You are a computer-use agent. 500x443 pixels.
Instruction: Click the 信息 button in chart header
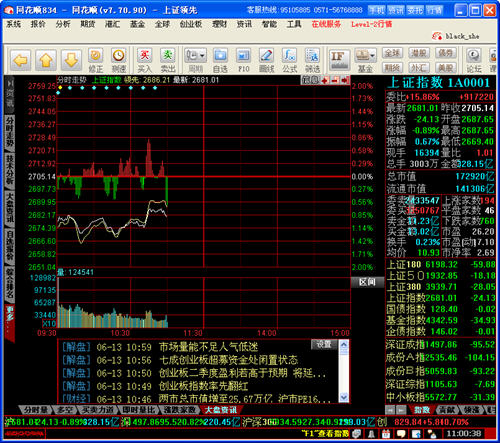click(310, 80)
